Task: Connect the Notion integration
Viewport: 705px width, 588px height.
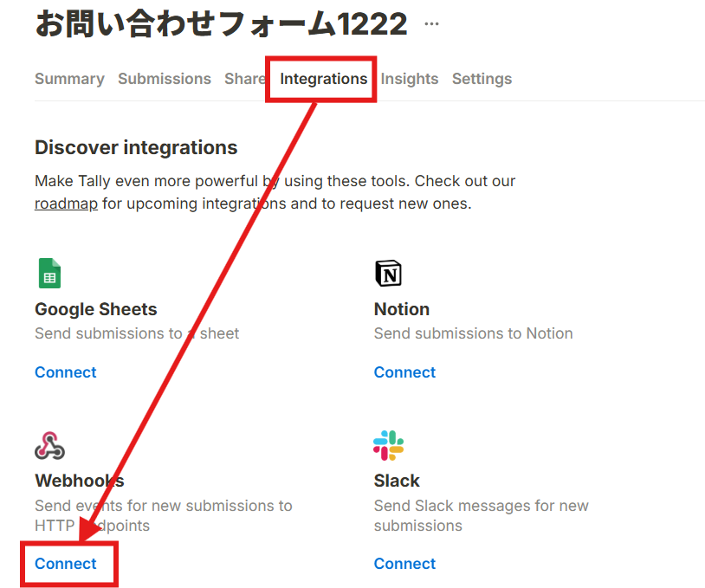Action: coord(404,372)
